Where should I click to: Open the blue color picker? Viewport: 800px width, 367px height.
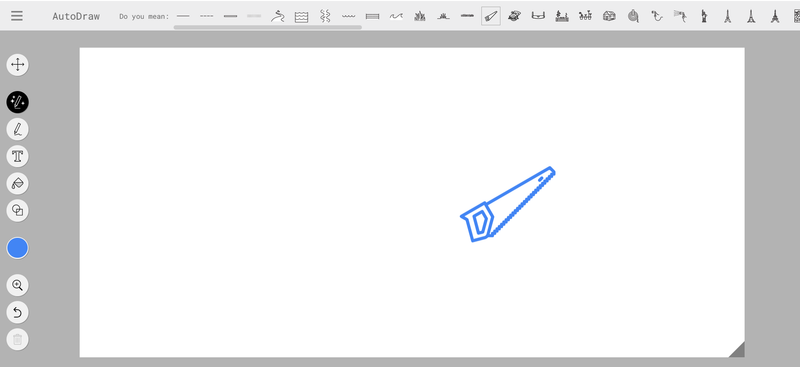click(17, 248)
